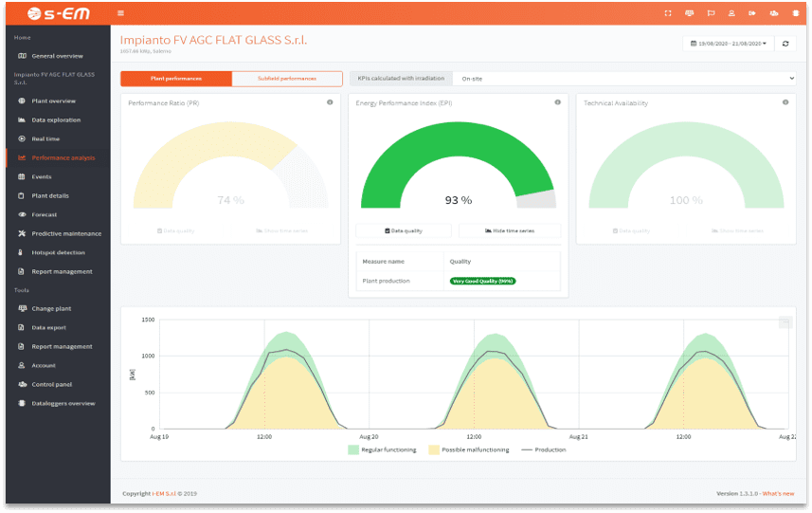Go to Data exploration in sidebar

tap(58, 119)
